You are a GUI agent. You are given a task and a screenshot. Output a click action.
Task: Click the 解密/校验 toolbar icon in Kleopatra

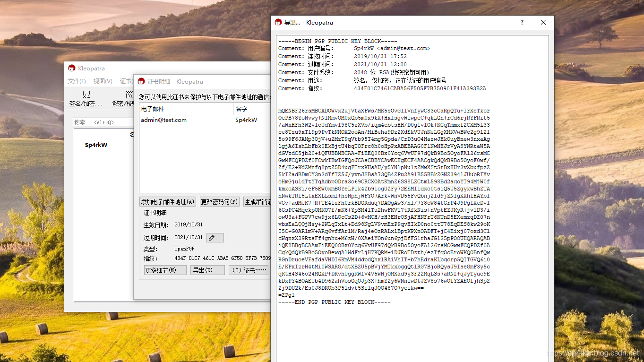pos(124,99)
